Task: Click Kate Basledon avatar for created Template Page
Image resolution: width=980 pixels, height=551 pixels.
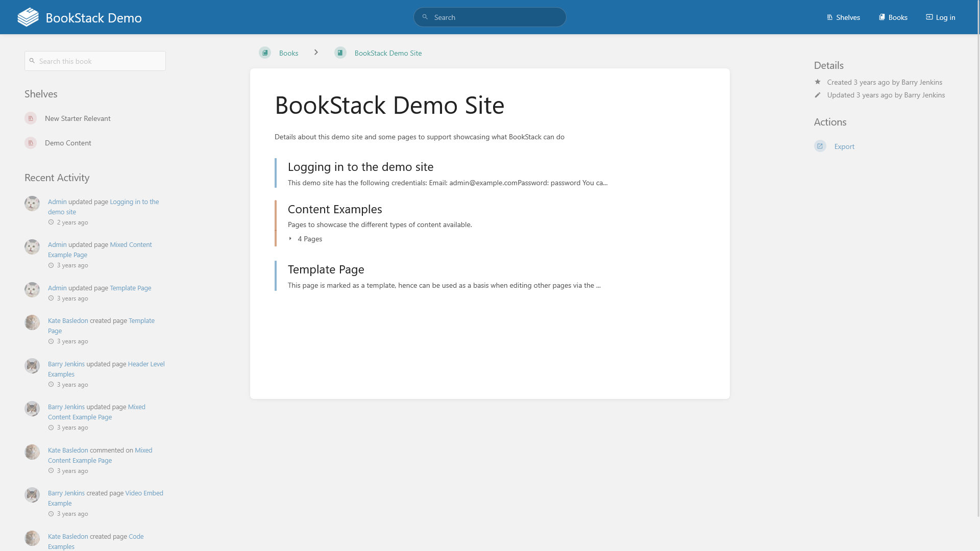Action: click(32, 322)
